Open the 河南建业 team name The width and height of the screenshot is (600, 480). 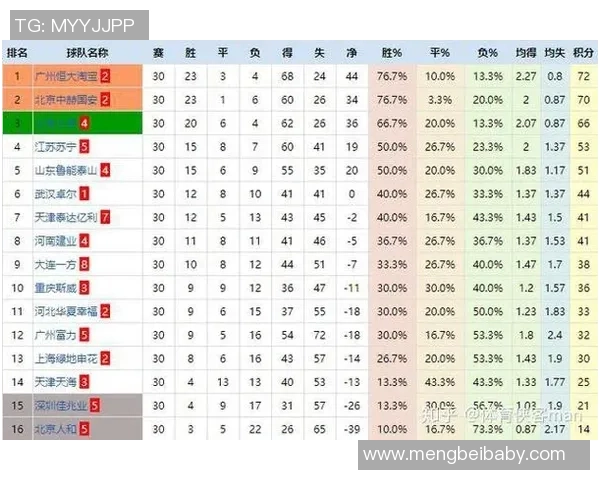point(57,241)
